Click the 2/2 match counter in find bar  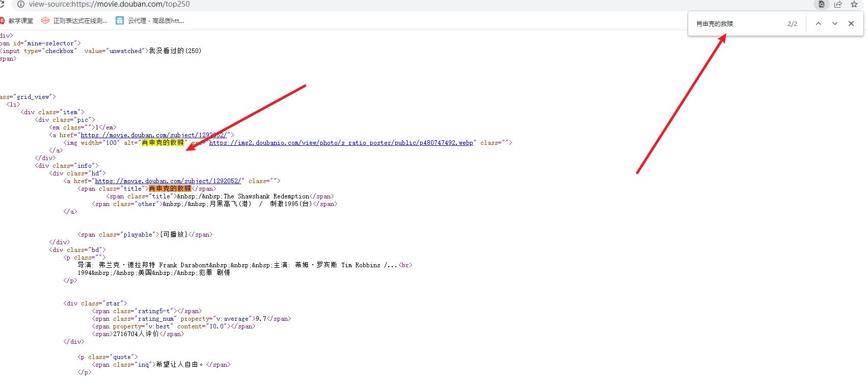click(x=792, y=24)
